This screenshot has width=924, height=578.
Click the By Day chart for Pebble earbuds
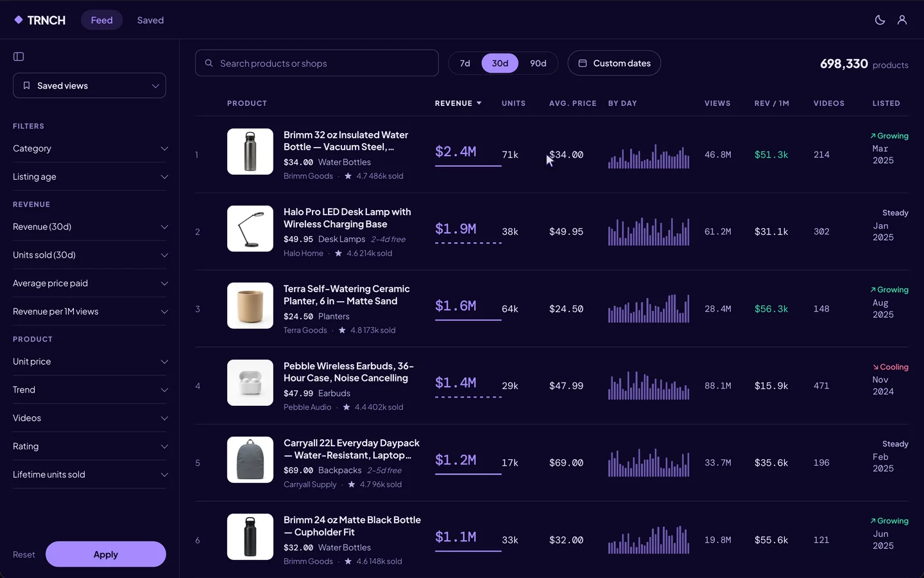[649, 386]
